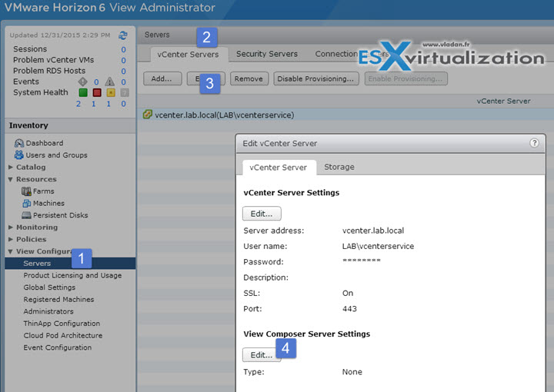Select the vCenter Server dialog tab

pos(278,168)
